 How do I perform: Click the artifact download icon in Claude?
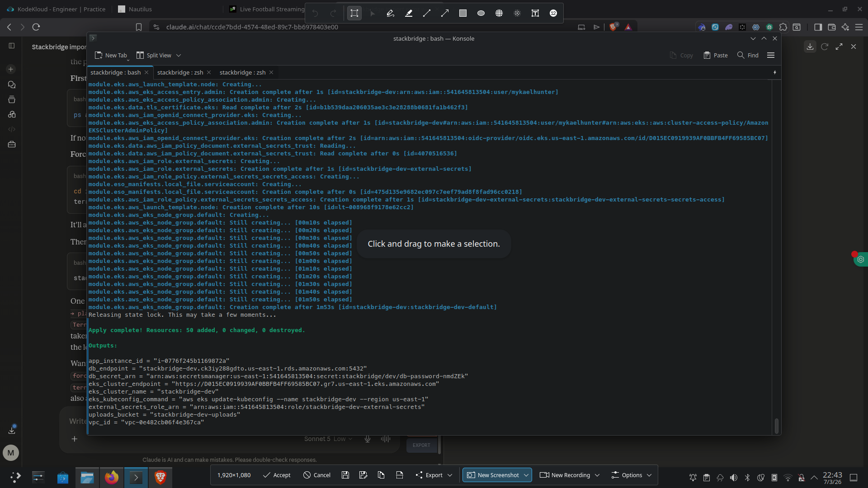coord(810,47)
